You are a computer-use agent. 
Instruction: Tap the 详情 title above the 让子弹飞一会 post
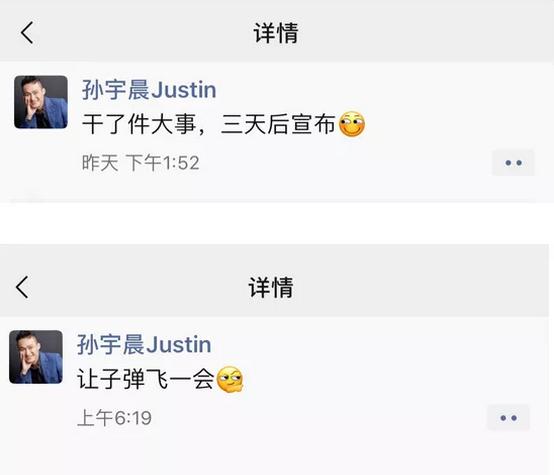point(271,287)
